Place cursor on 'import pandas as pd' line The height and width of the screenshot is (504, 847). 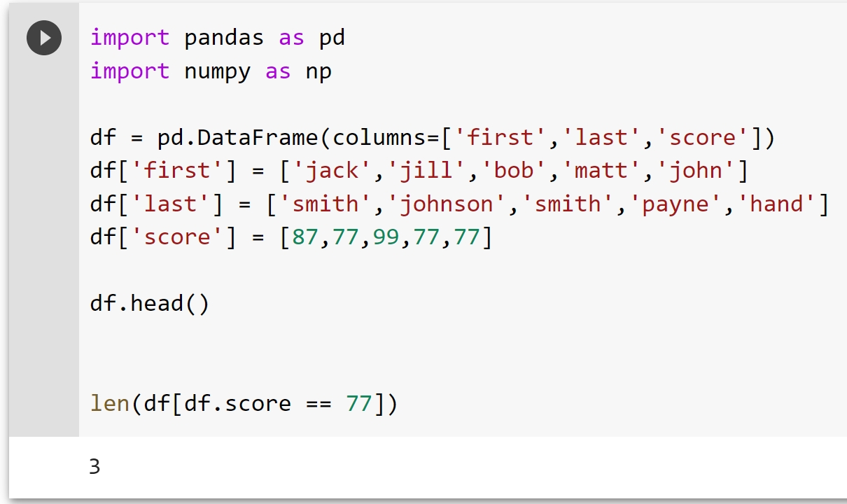(x=218, y=37)
